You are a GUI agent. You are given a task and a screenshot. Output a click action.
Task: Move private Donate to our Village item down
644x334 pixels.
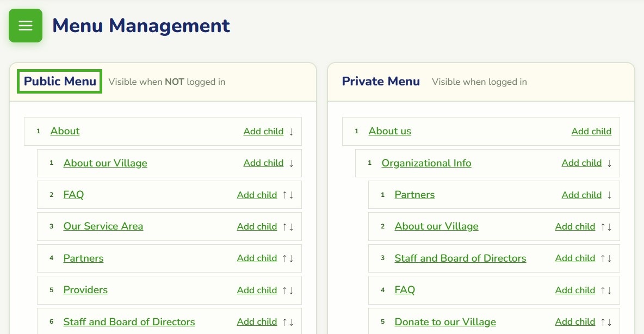pos(610,322)
